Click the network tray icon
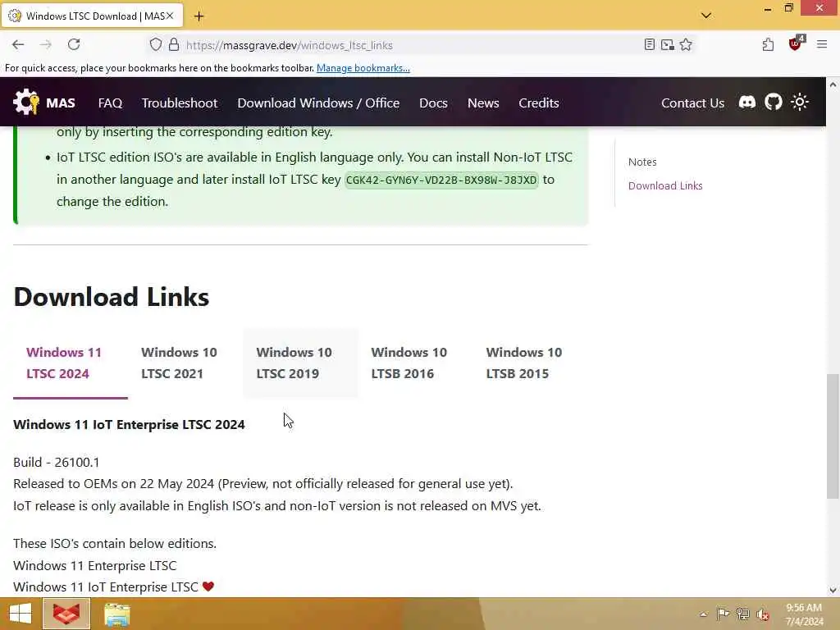840x630 pixels. 743,614
